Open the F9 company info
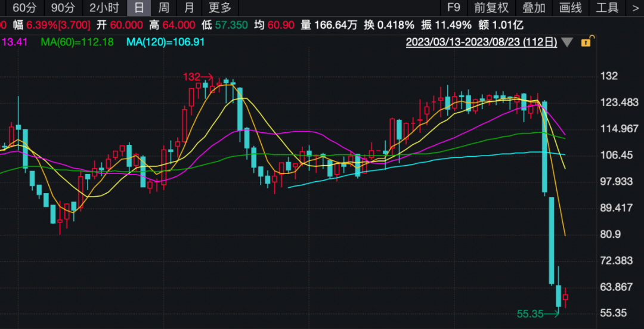 pyautogui.click(x=453, y=7)
